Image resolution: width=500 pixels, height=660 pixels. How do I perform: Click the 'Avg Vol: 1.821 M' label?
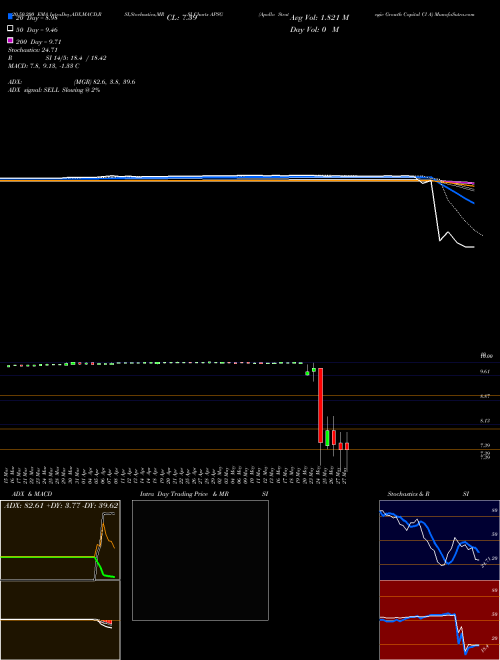[x=319, y=18]
